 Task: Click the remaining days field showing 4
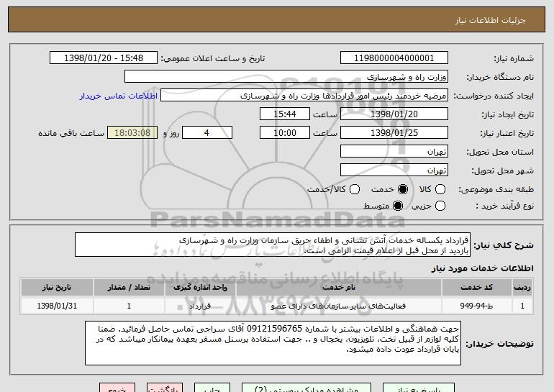(207, 133)
